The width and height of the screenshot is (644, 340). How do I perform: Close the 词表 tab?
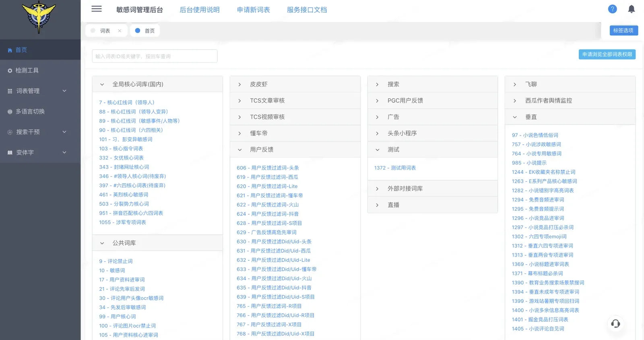pos(120,31)
